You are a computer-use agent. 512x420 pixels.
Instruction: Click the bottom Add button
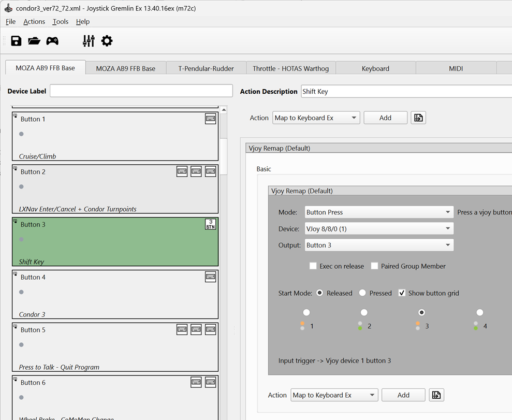coord(403,395)
